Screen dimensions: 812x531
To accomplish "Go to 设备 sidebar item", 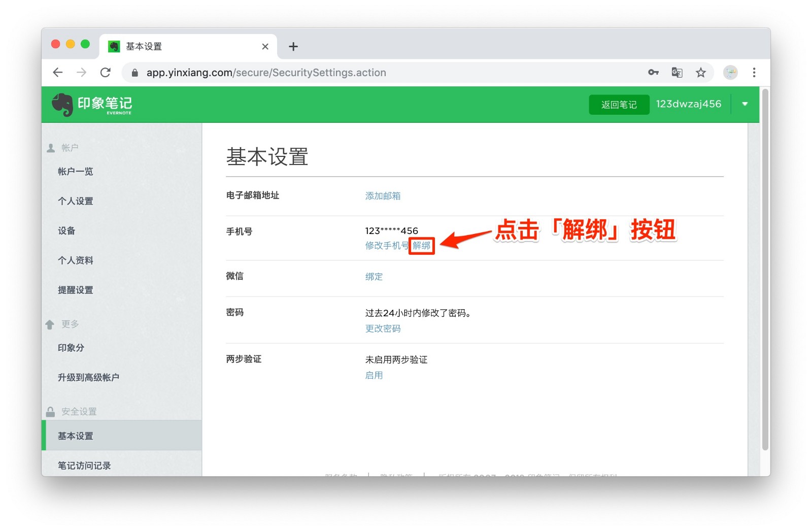I will [x=66, y=230].
